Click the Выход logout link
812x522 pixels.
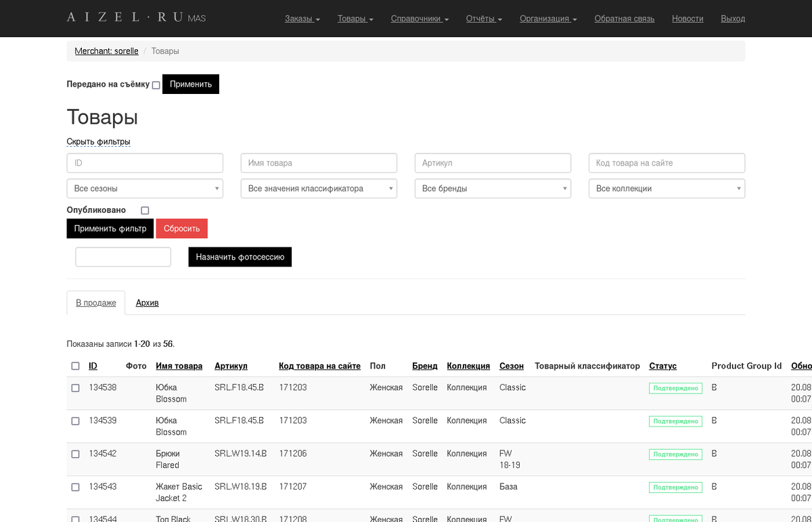733,18
